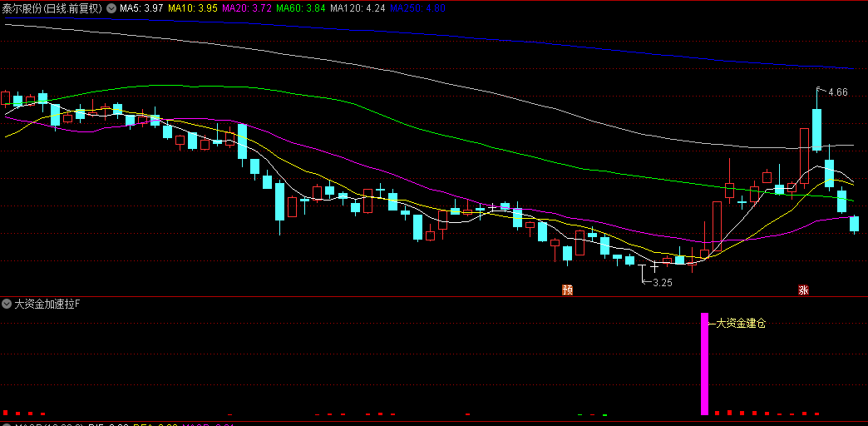Screen dimensions: 868x426
Task: Select the MA60: 3.84 label
Action: pos(300,8)
